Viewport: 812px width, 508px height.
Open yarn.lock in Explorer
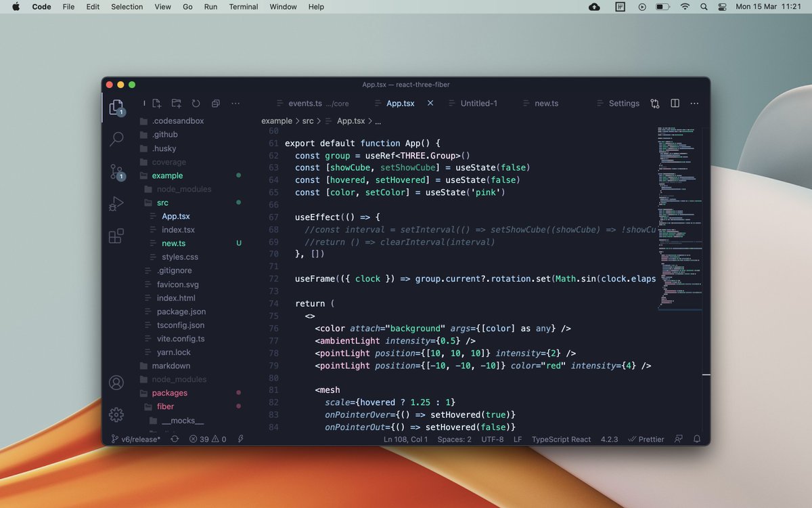[174, 352]
